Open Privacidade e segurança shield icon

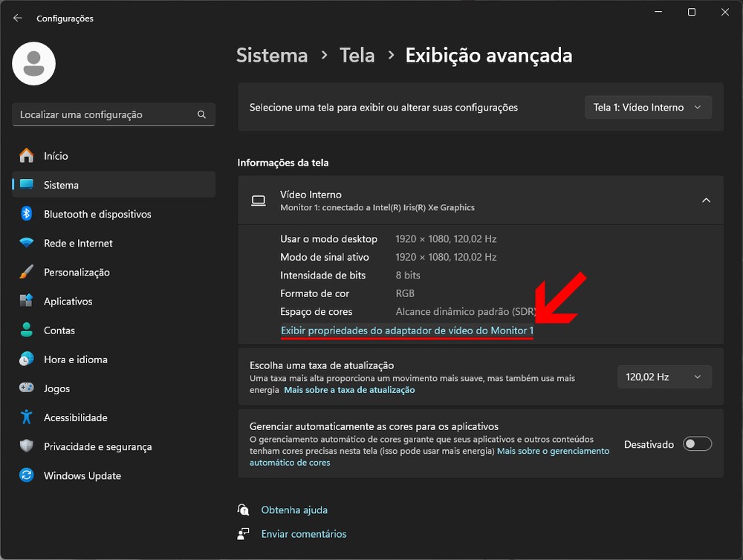(27, 446)
